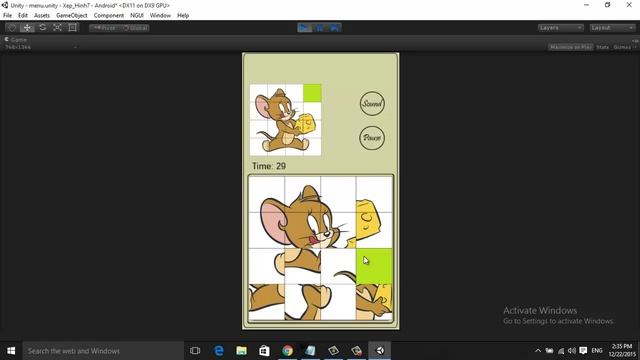Image resolution: width=640 pixels, height=360 pixels.
Task: Toggle Maximize on Play
Action: click(x=571, y=47)
